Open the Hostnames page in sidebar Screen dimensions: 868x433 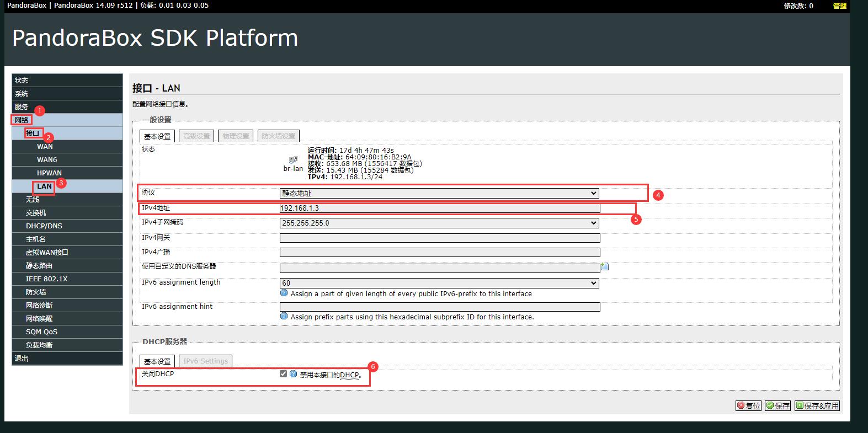[x=67, y=239]
